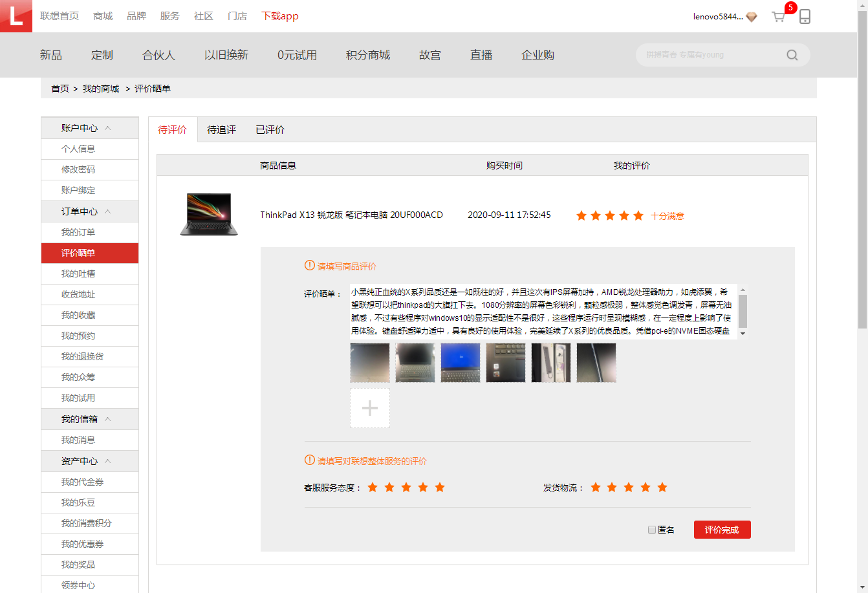The image size is (868, 593).
Task: Switch to the 已评价 tab
Action: [x=270, y=130]
